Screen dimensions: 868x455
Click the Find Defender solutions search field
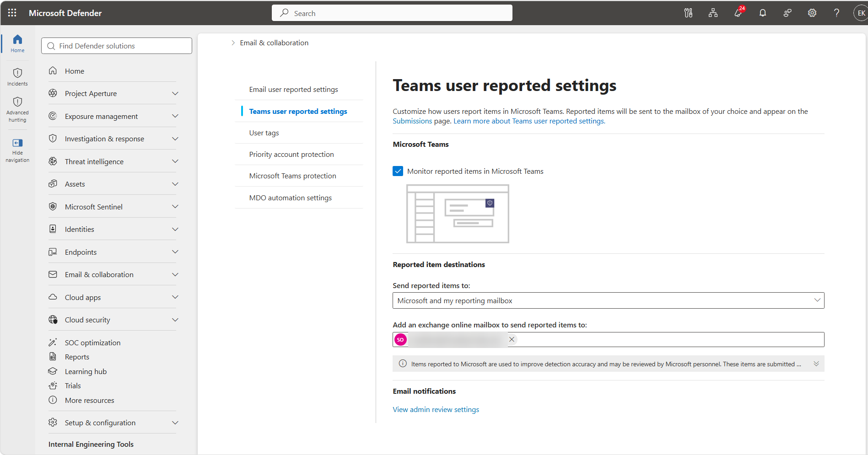117,46
